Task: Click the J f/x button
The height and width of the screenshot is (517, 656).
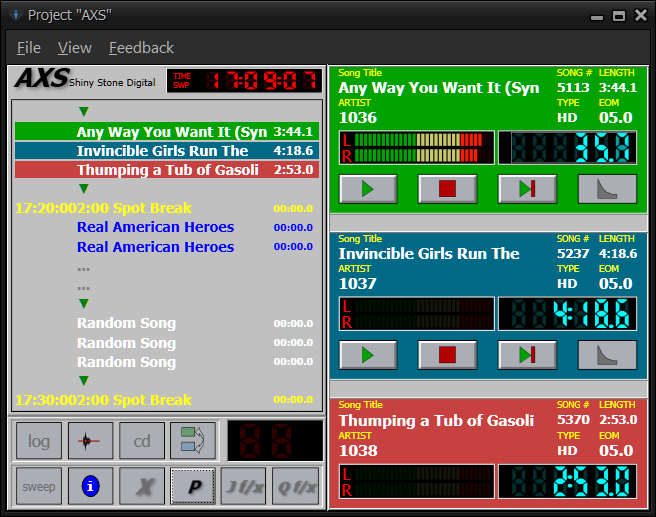Action: (x=244, y=486)
